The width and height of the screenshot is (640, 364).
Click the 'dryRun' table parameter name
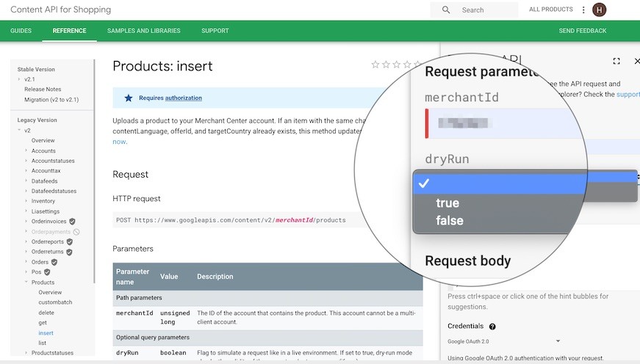127,352
